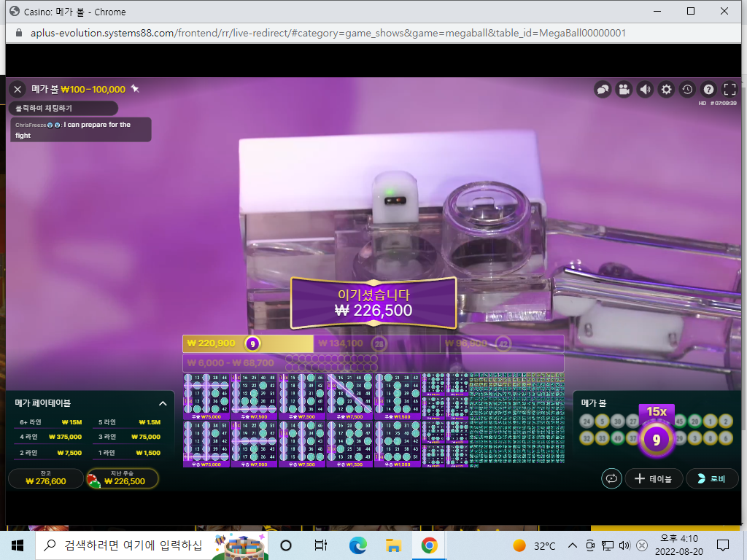Open the chat bubbles icon
Screen dimensions: 747x560
(603, 90)
